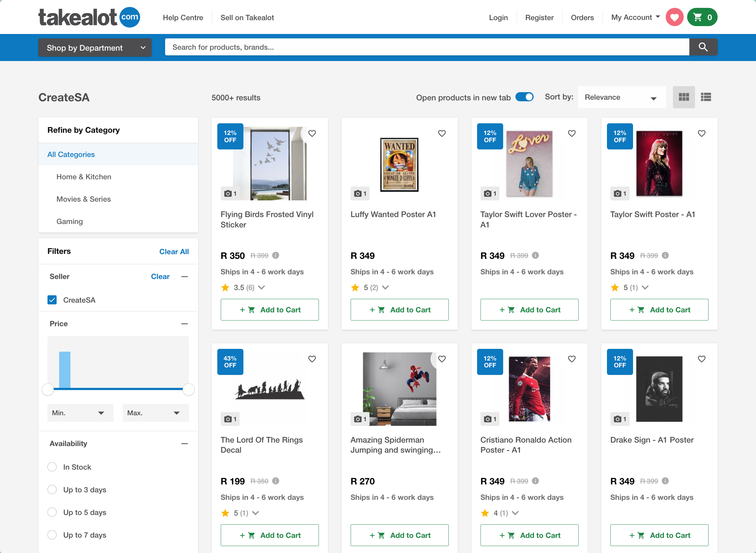Expand the Shop by Department menu
Screen dimensions: 756x553
click(95, 47)
